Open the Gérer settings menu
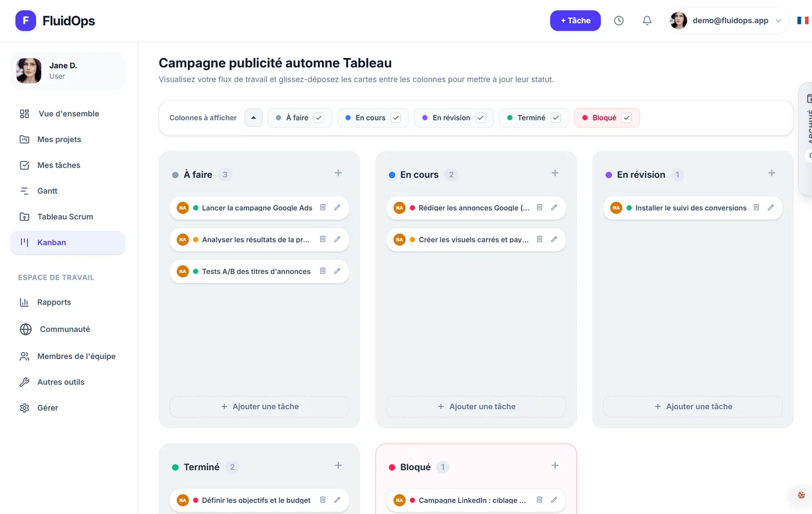 click(x=68, y=408)
